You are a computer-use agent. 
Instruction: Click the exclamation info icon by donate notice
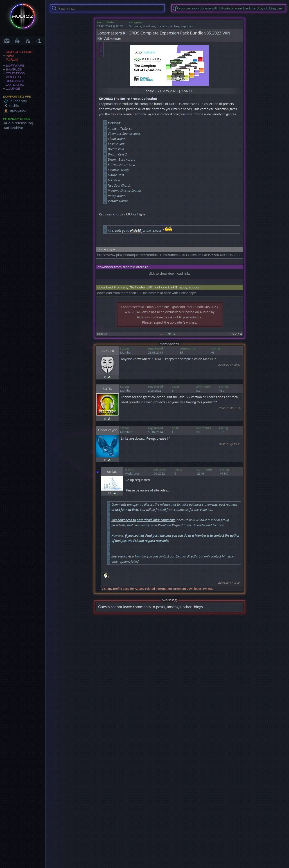(175, 8)
